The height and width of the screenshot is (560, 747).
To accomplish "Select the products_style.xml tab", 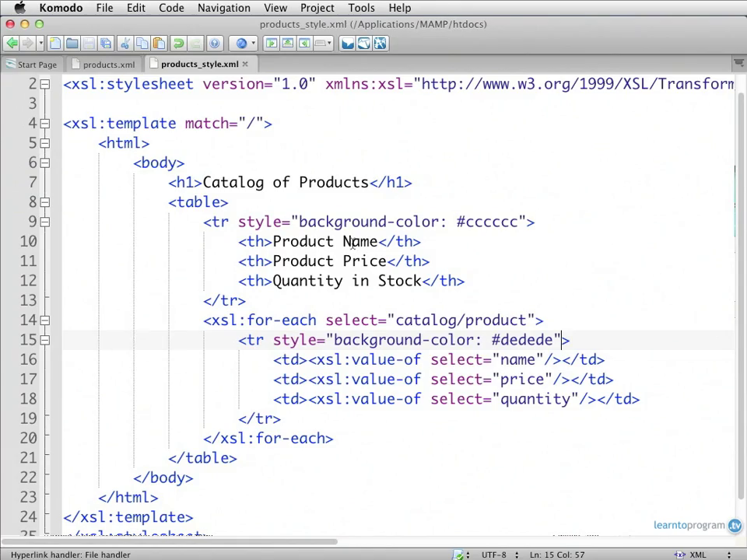I will pos(199,64).
